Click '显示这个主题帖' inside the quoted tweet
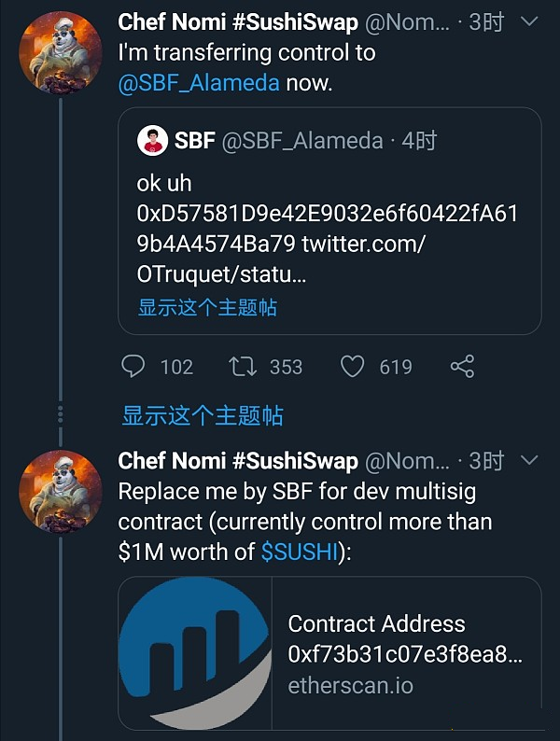The height and width of the screenshot is (741, 560). pyautogui.click(x=207, y=307)
